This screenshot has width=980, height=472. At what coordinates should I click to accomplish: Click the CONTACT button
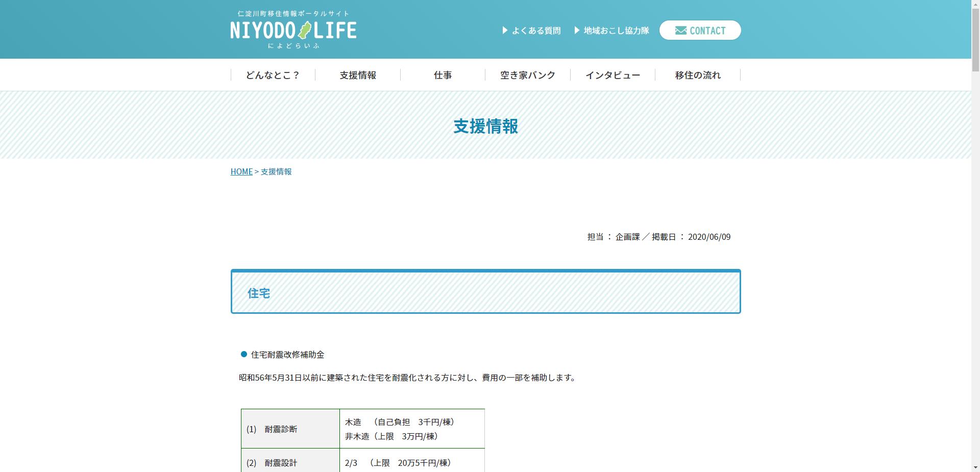tap(700, 30)
